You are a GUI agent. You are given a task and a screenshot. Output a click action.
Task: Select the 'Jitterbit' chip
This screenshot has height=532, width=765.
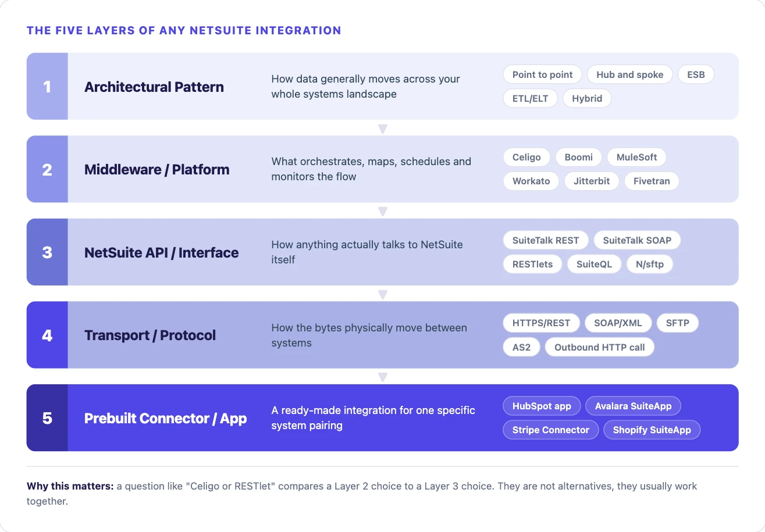pyautogui.click(x=592, y=181)
